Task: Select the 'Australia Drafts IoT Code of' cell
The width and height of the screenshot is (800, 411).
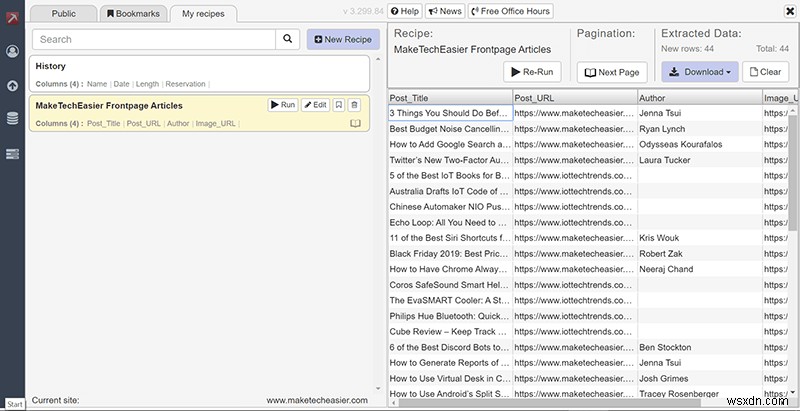Action: pyautogui.click(x=450, y=191)
